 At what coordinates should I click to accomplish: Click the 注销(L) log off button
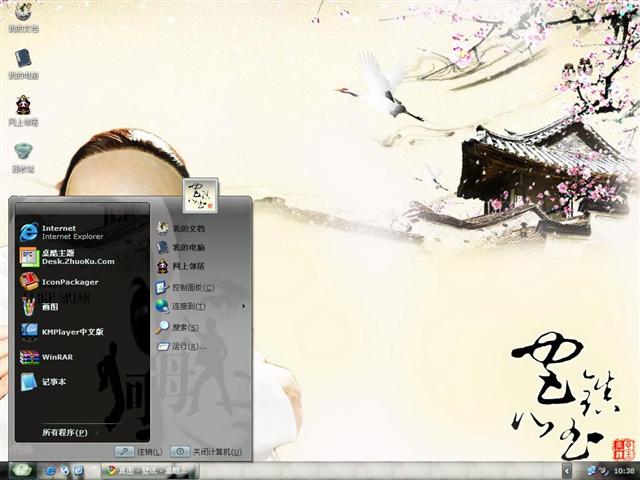pos(138,452)
